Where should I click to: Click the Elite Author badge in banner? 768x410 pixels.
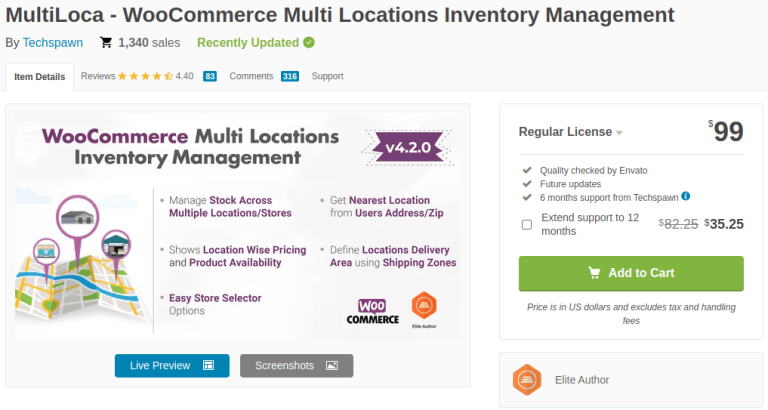[424, 309]
